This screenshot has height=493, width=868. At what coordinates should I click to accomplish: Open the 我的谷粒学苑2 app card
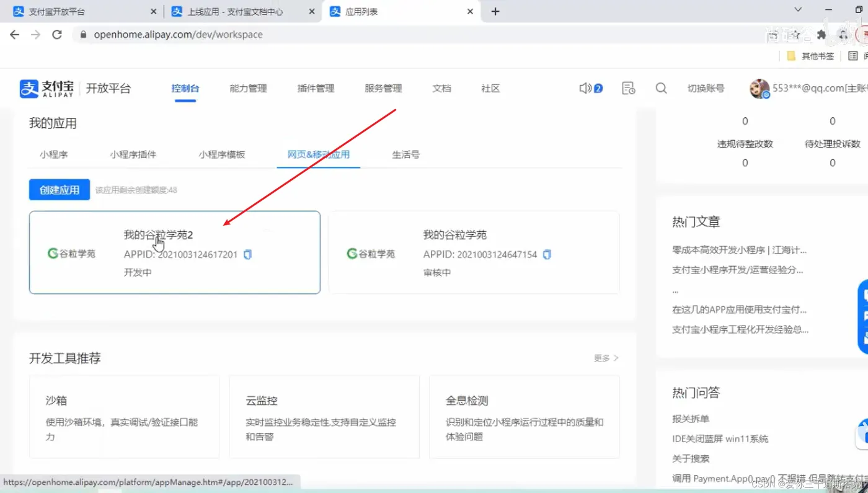(x=175, y=252)
